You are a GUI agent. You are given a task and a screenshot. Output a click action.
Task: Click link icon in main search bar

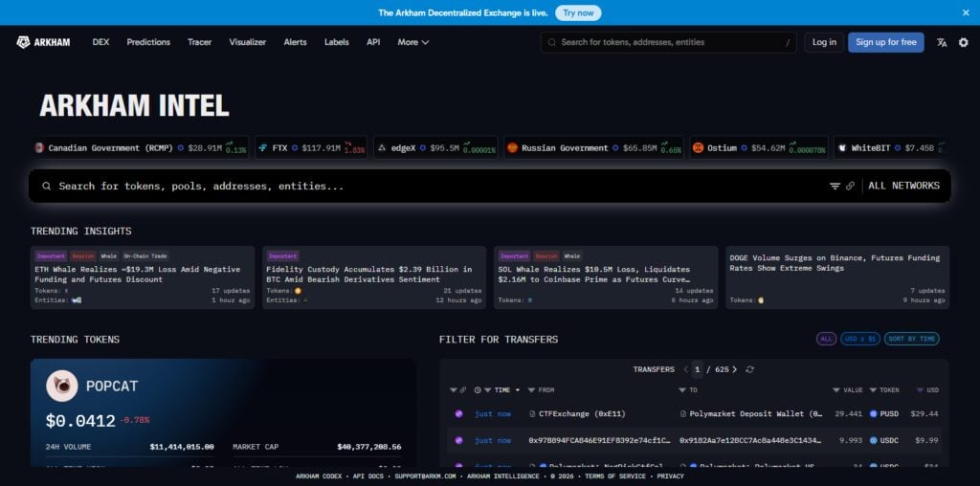click(x=850, y=187)
